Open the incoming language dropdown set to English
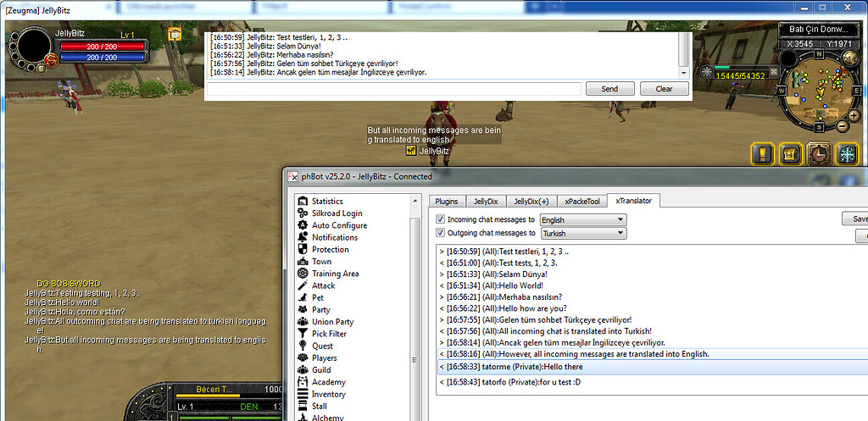The image size is (868, 421). click(583, 219)
